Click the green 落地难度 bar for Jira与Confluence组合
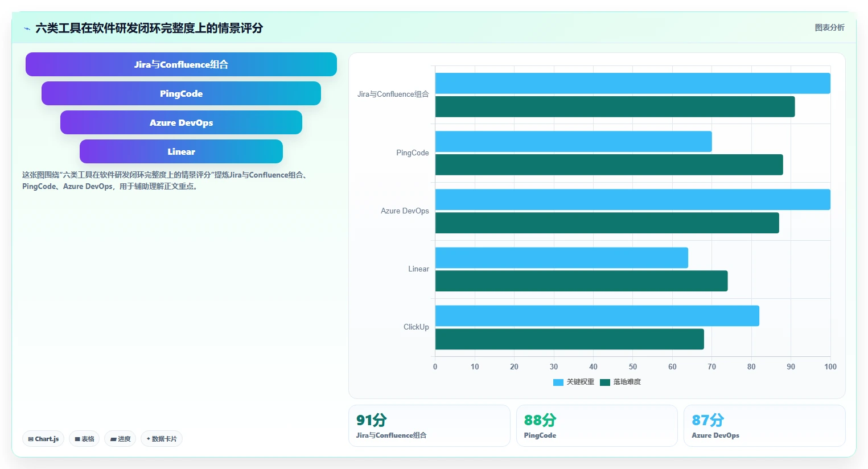This screenshot has width=868, height=469. pos(615,106)
